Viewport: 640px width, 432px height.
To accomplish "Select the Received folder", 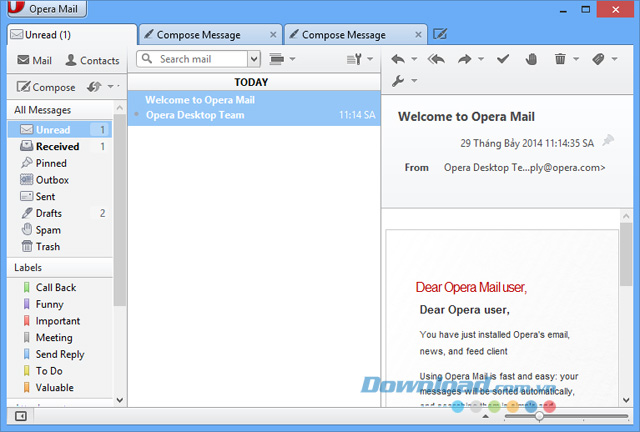I will click(60, 146).
